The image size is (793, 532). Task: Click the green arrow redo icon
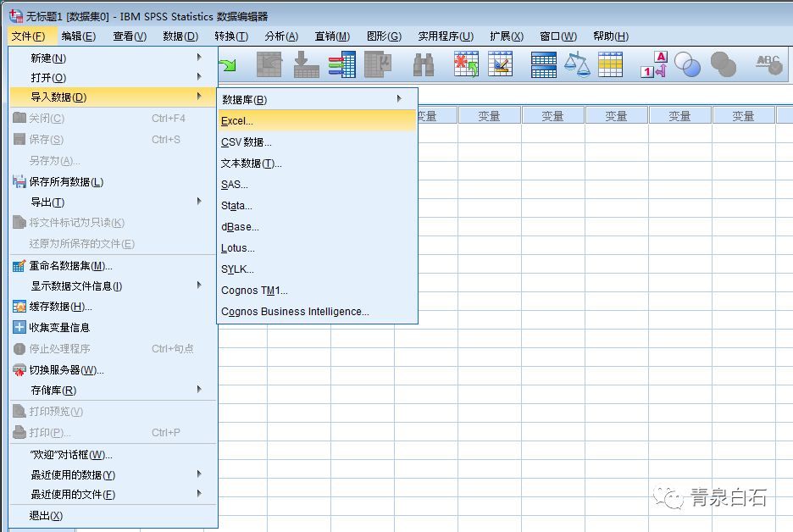(x=228, y=64)
